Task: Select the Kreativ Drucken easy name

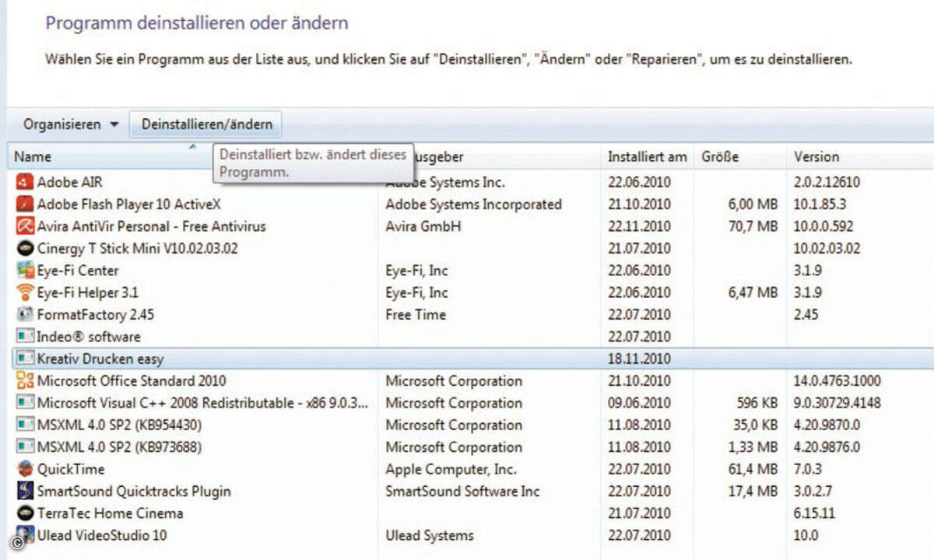Action: pyautogui.click(x=100, y=359)
